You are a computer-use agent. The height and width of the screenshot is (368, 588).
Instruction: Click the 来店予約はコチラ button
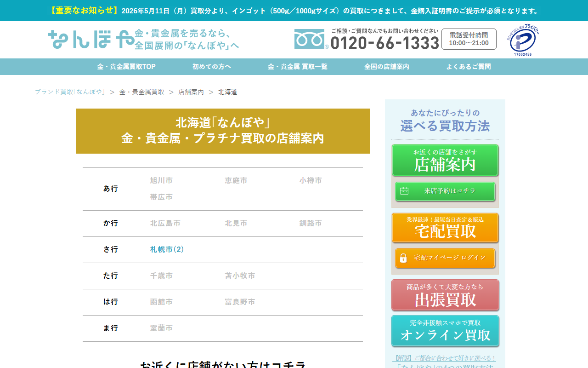[x=445, y=191]
